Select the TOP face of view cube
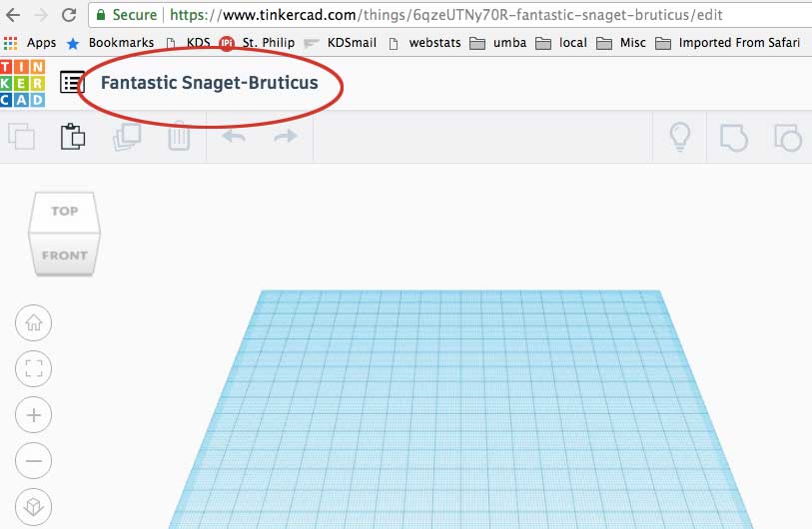The width and height of the screenshot is (812, 529). tap(64, 212)
